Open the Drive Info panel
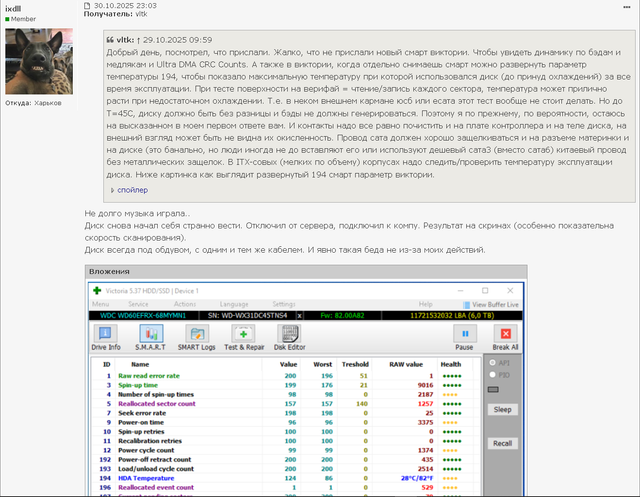 [x=105, y=337]
